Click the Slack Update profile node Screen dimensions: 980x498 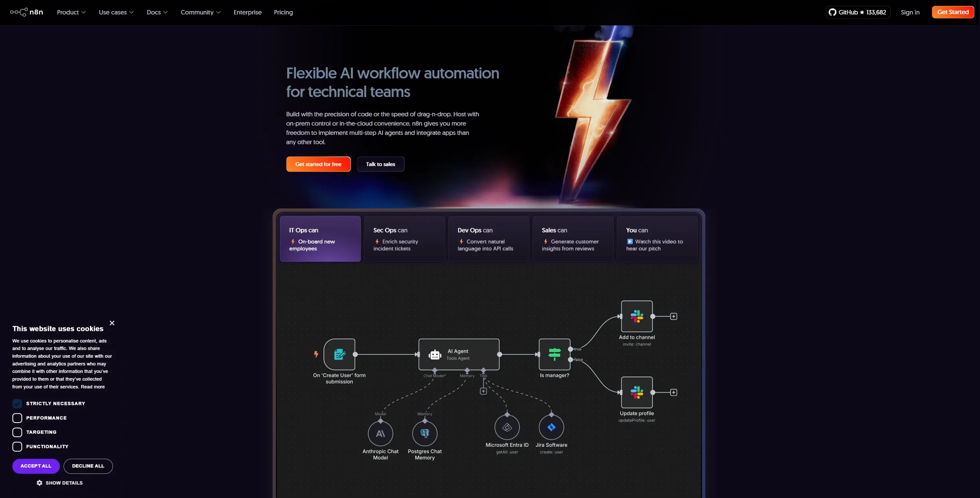click(637, 392)
